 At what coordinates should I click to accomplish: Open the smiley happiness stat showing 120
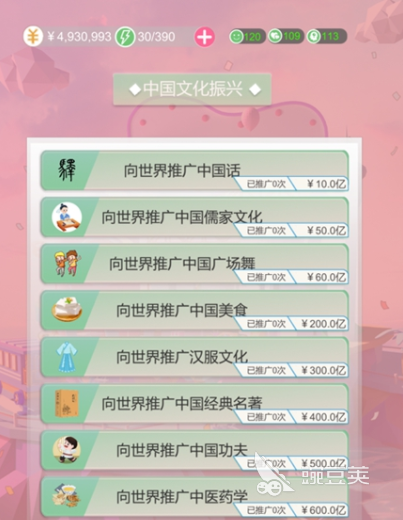click(x=247, y=36)
